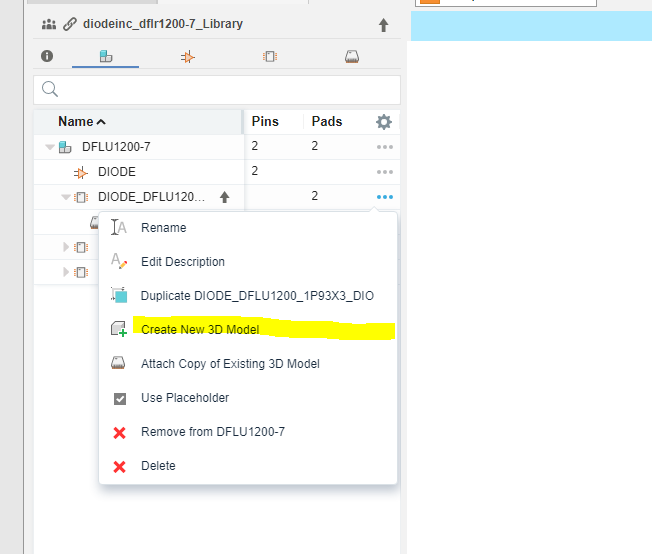The width and height of the screenshot is (652, 554).
Task: Collapse the DFLU1200-7 device row
Action: point(50,147)
